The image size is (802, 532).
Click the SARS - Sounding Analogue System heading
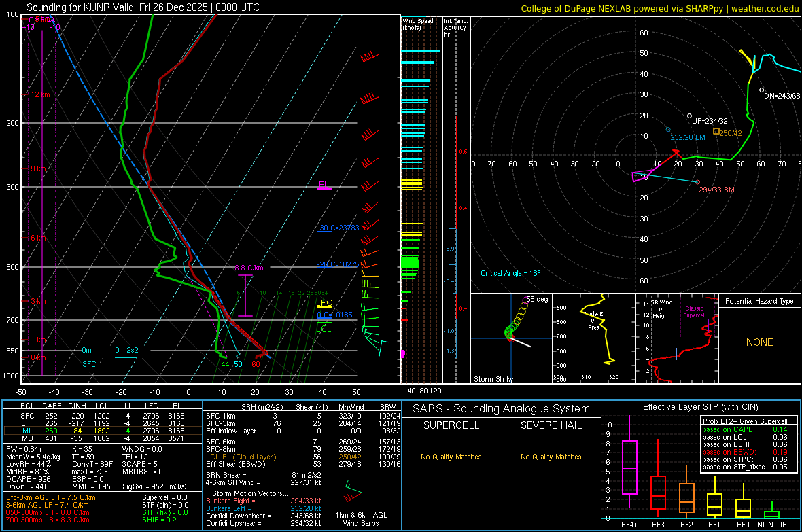(x=501, y=409)
